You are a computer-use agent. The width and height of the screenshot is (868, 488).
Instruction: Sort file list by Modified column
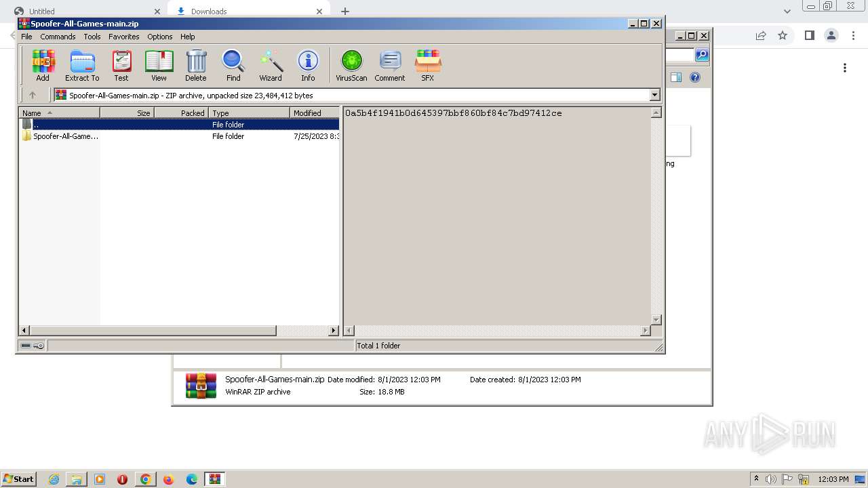tap(315, 113)
